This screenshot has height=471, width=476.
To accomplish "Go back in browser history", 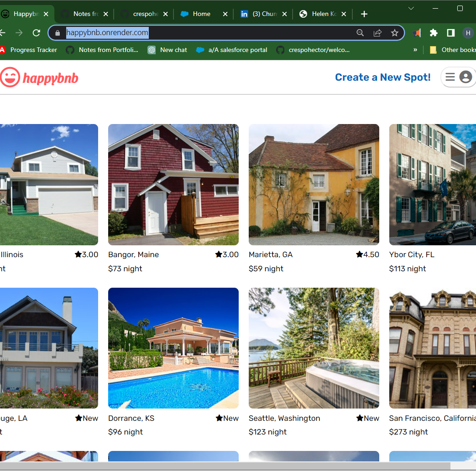I will (x=2, y=33).
